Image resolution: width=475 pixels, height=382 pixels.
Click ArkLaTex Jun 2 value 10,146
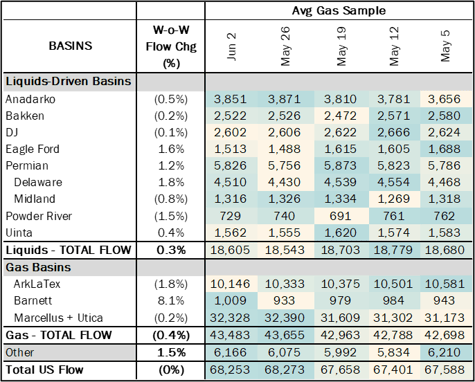pyautogui.click(x=230, y=284)
